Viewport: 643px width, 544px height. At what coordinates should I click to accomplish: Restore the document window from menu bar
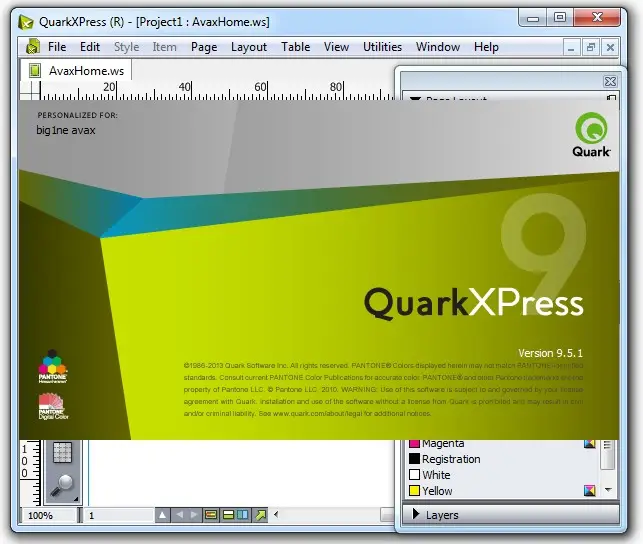click(591, 48)
